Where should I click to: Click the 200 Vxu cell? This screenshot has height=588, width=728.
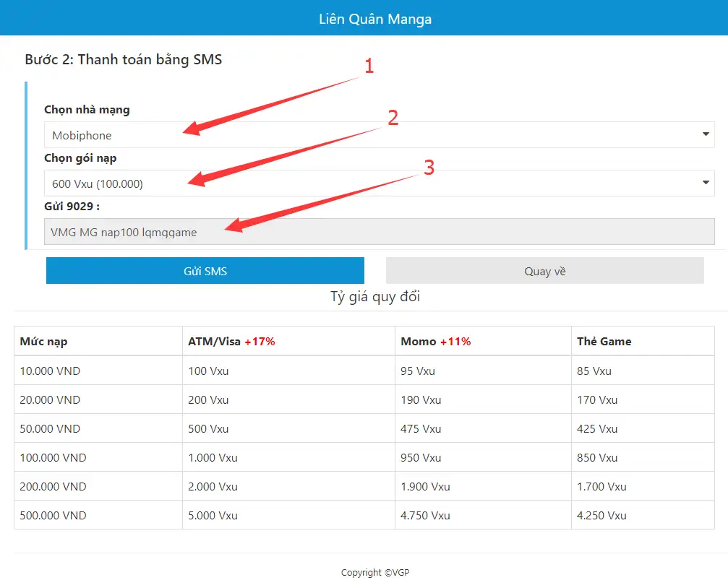288,399
